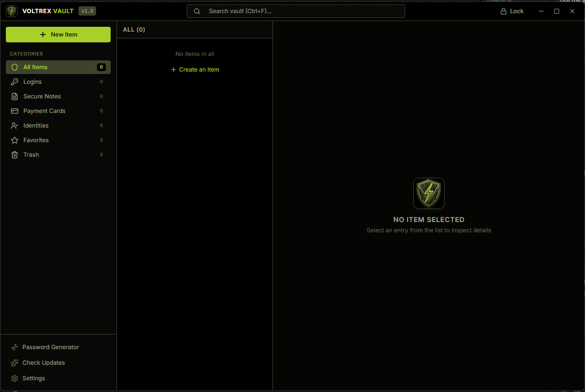Click the CATEGORIES sidebar heading
The width and height of the screenshot is (585, 392).
point(26,54)
